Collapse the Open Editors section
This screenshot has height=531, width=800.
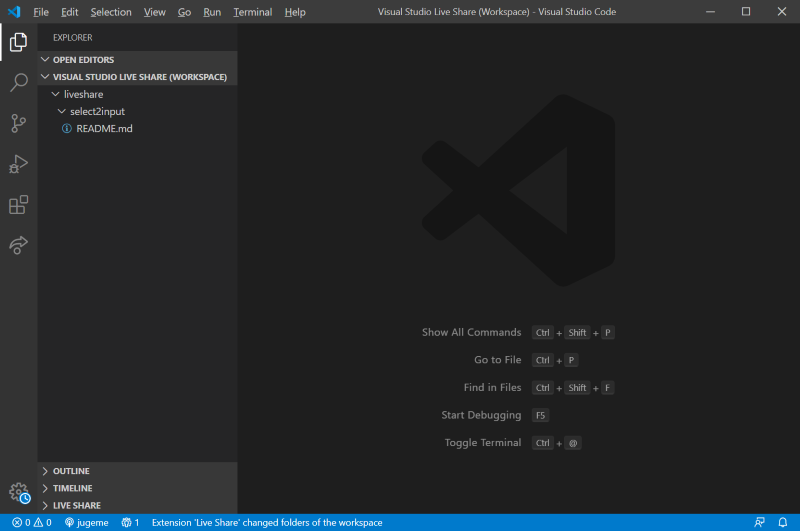point(138,60)
